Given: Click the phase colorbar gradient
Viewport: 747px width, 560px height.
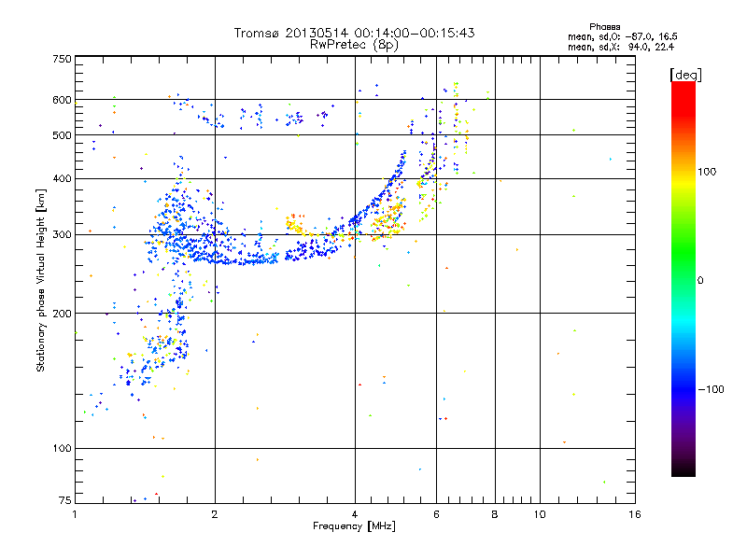Looking at the screenshot, I should click(x=684, y=278).
